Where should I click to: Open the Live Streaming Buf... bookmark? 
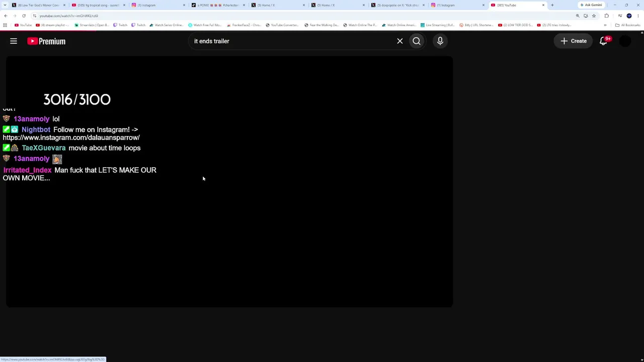pos(438,25)
